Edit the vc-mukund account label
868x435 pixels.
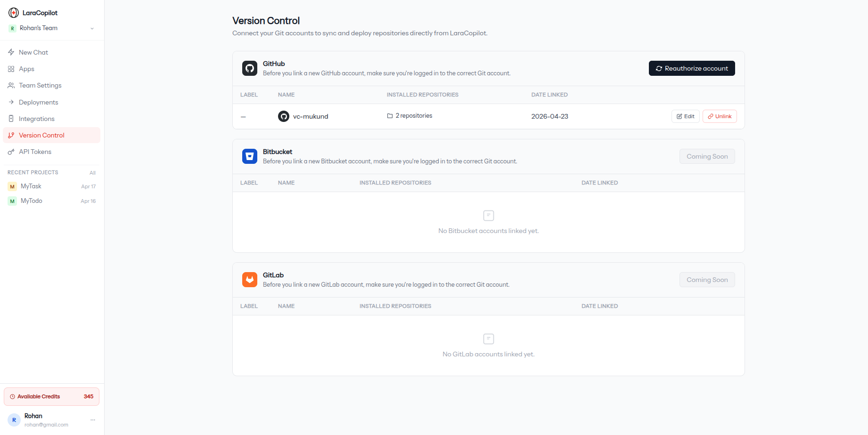pos(685,116)
